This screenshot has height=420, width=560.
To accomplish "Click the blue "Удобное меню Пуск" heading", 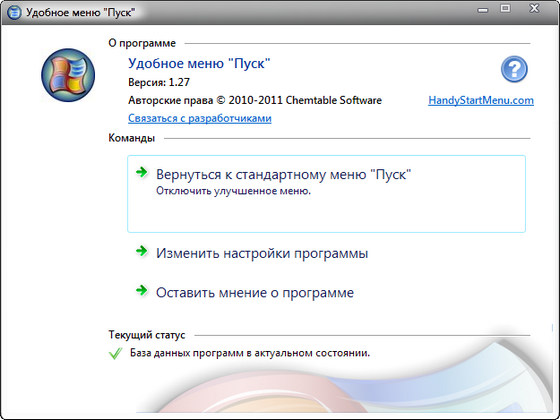I will [x=199, y=63].
